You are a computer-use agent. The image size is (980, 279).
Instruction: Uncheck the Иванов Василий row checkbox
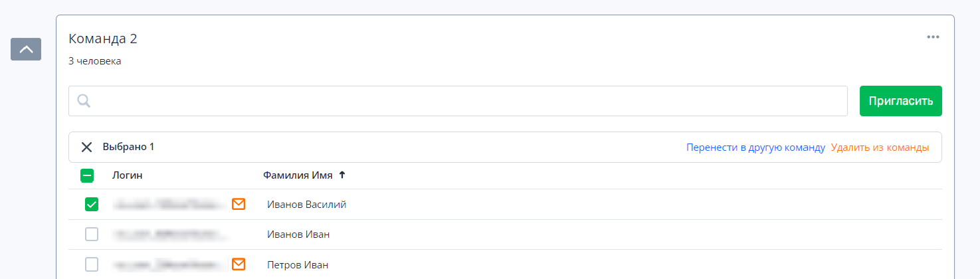(x=92, y=205)
